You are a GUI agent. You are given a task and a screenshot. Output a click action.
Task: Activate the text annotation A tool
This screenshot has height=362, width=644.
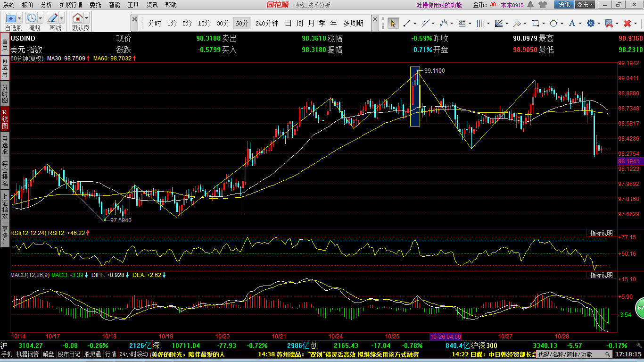[572, 23]
